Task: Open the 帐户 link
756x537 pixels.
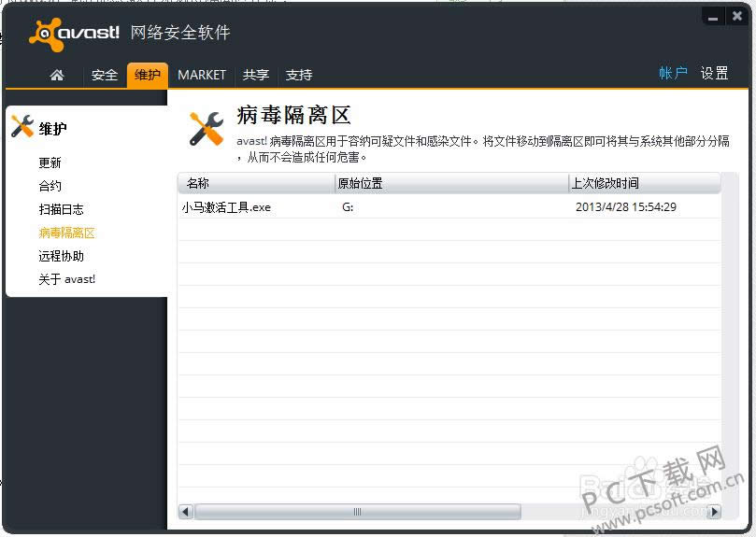Action: click(673, 73)
